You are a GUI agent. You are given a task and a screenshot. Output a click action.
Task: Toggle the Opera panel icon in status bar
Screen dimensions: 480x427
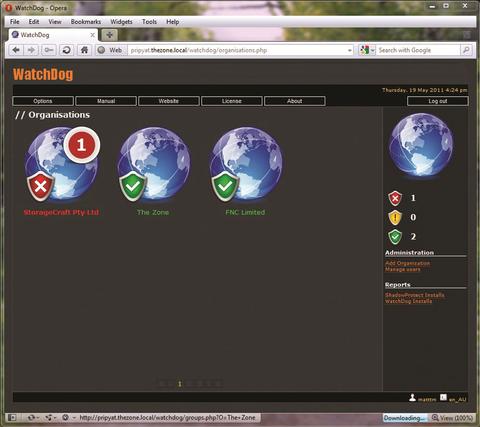click(x=12, y=417)
